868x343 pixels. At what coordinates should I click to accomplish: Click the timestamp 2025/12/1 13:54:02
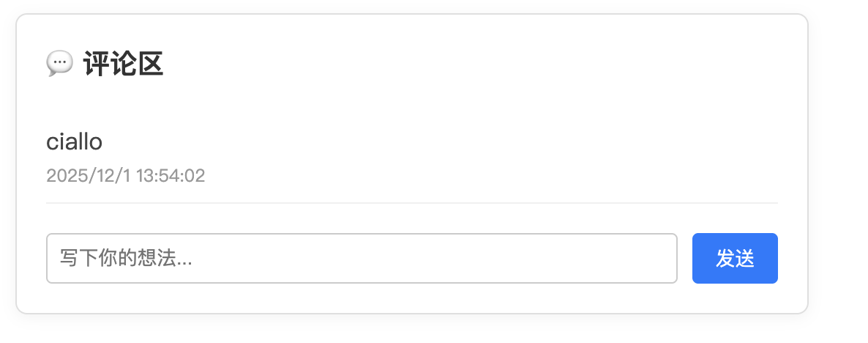click(125, 176)
